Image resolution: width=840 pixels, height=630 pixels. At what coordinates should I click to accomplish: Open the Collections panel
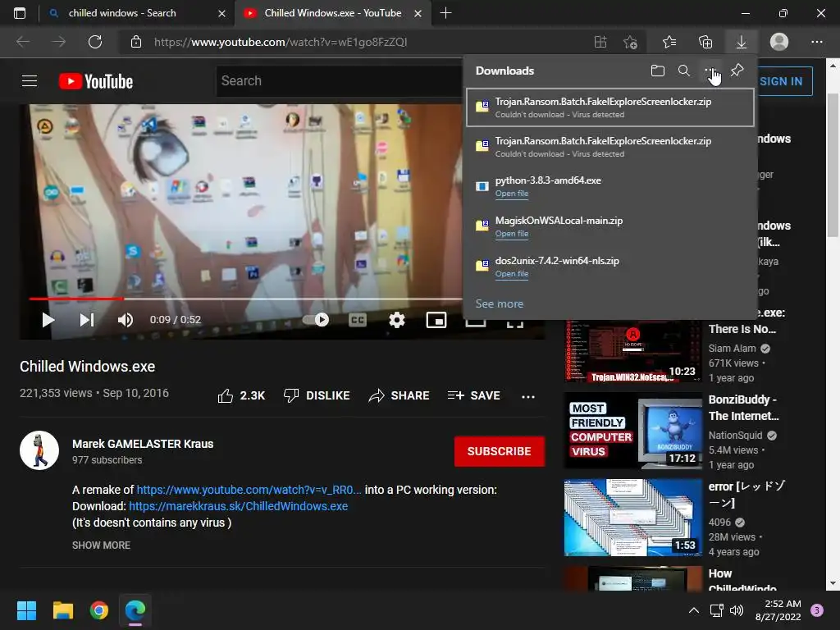pos(705,42)
